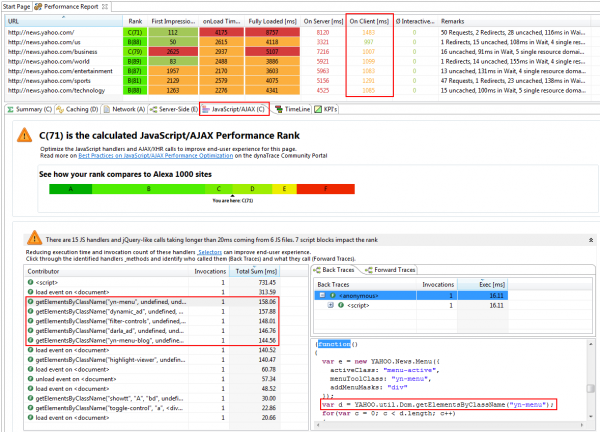Click the <anonymous> back trace icon
600x432 pixels.
click(333, 295)
